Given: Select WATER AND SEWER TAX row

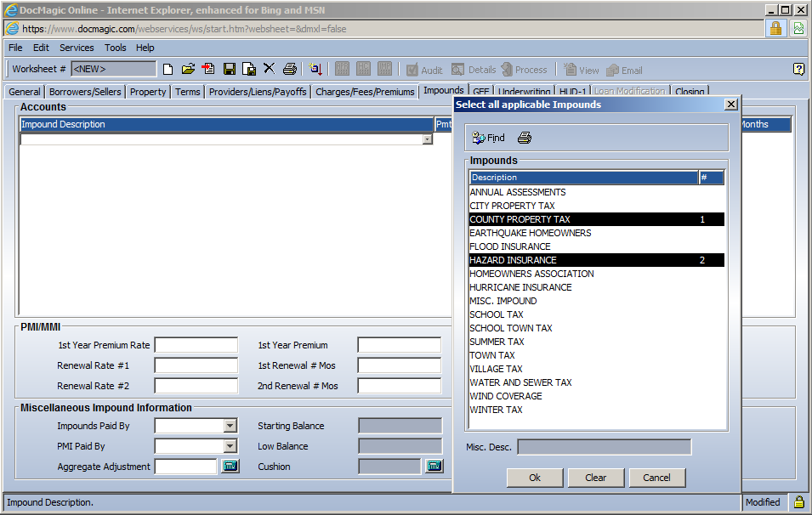Looking at the screenshot, I should (x=597, y=382).
